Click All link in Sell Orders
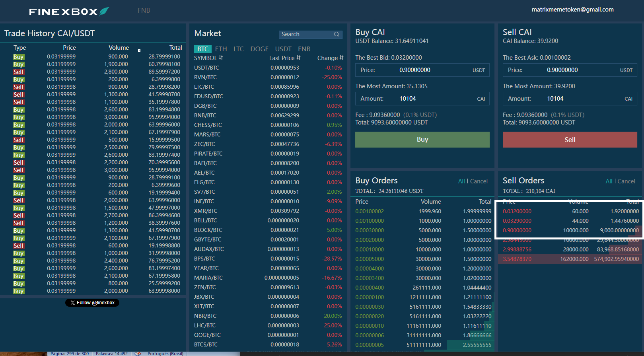 (609, 181)
